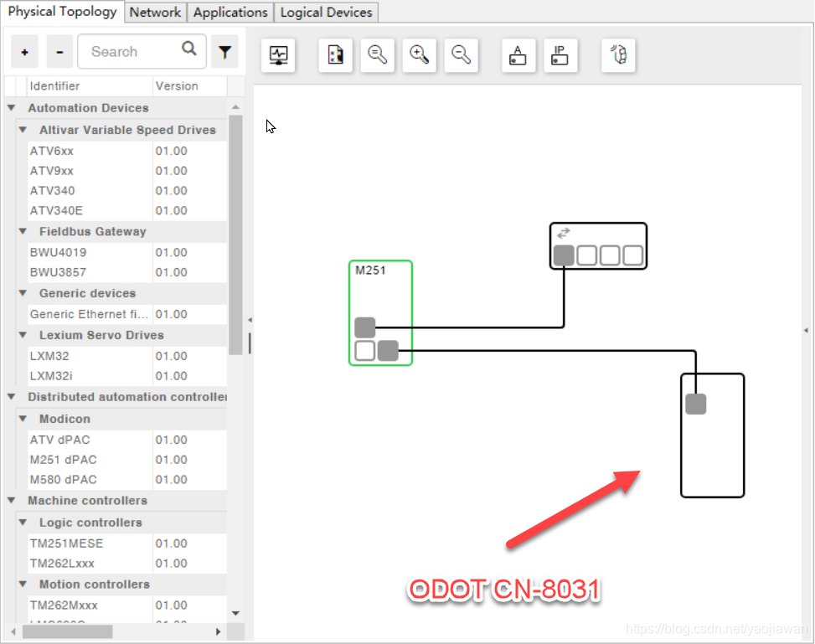Click the expand all plus button
Image resolution: width=815 pixels, height=644 pixels.
click(24, 51)
